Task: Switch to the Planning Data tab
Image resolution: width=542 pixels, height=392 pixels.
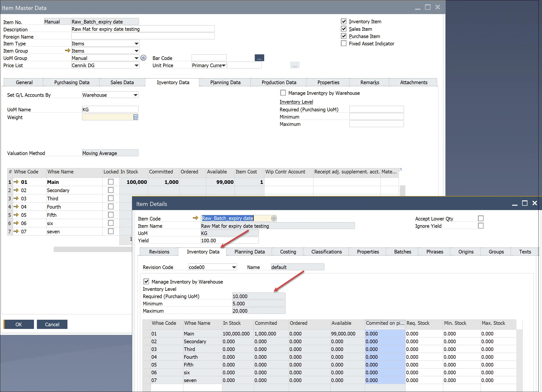Action: pos(225,82)
